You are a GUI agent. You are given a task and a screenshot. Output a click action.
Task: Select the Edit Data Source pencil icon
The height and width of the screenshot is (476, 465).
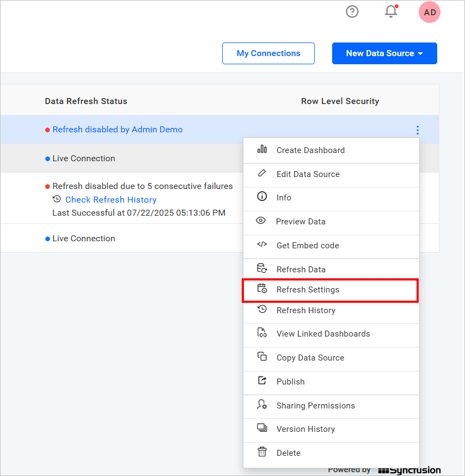262,175
